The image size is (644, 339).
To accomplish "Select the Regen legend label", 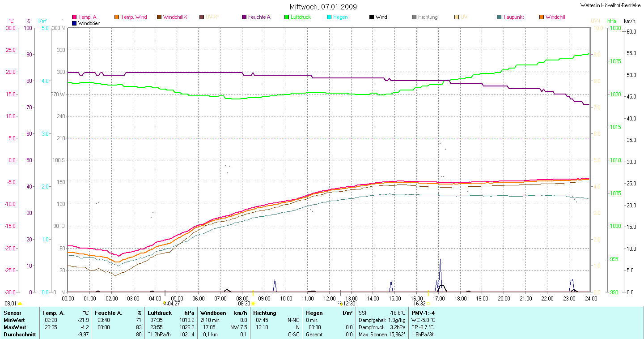I will click(x=341, y=17).
